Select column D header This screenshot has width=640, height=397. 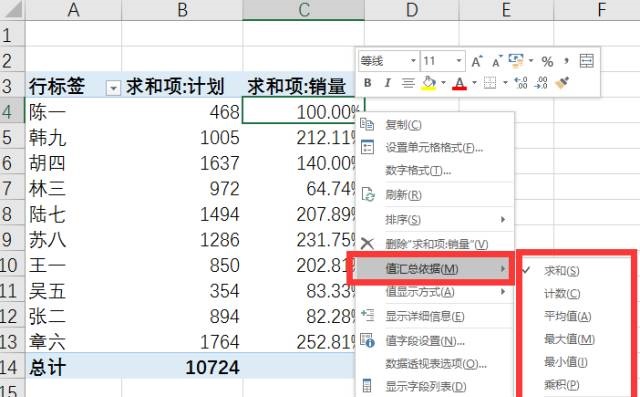click(412, 10)
